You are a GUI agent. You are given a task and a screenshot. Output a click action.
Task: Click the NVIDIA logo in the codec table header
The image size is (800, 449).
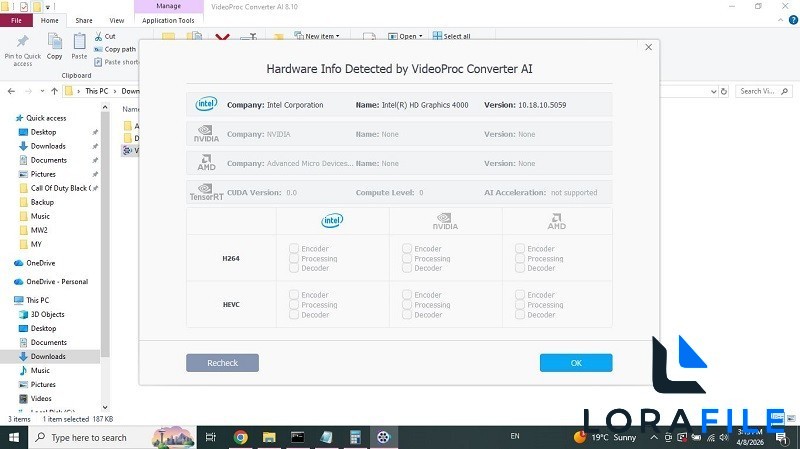[x=445, y=221]
